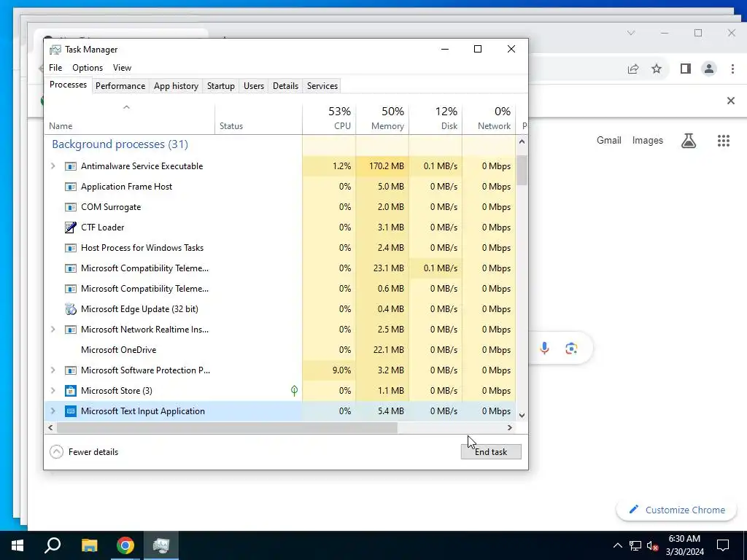
Task: Click the Microsoft Store bag icon
Action: pos(71,391)
